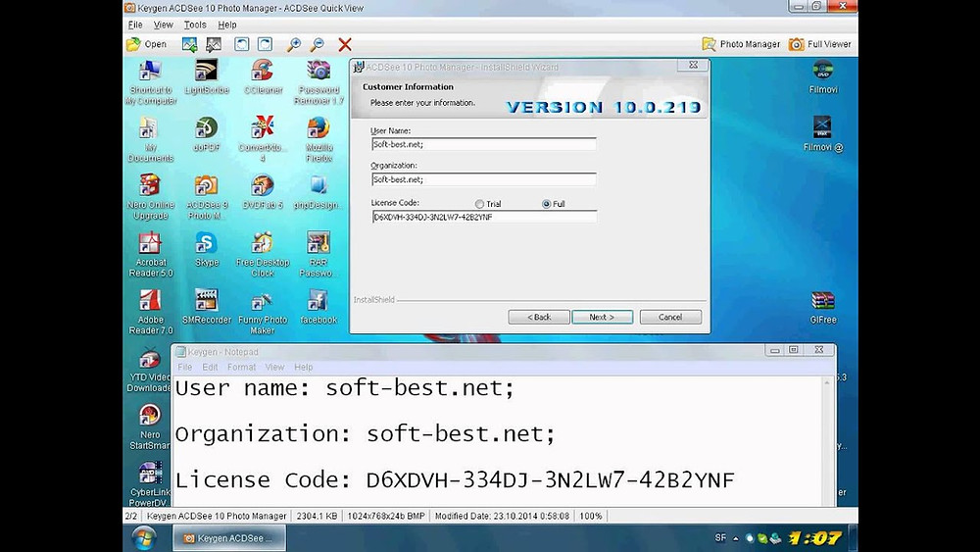
Task: Rotate the image counterclockwise
Action: point(241,44)
